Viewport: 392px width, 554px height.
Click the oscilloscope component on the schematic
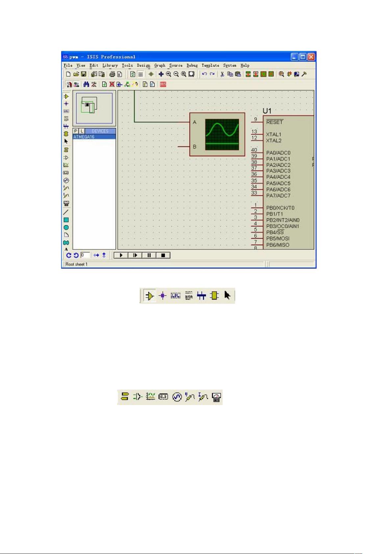[217, 134]
